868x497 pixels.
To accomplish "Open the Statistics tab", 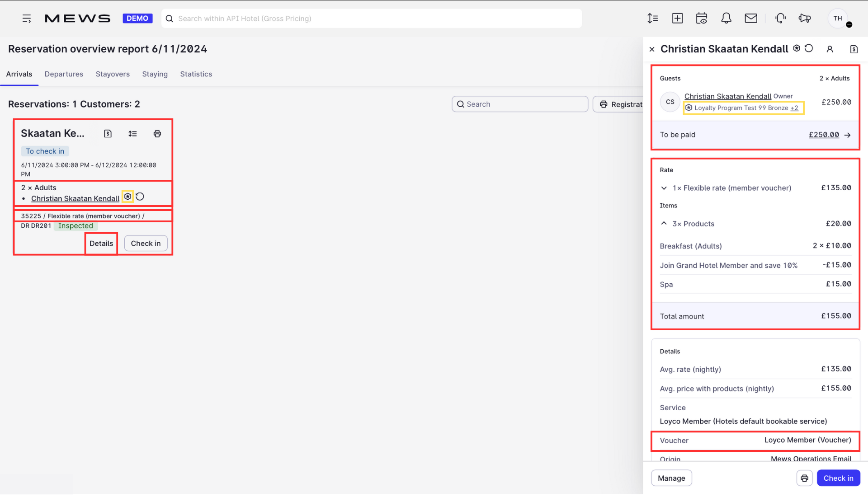I will coord(196,74).
